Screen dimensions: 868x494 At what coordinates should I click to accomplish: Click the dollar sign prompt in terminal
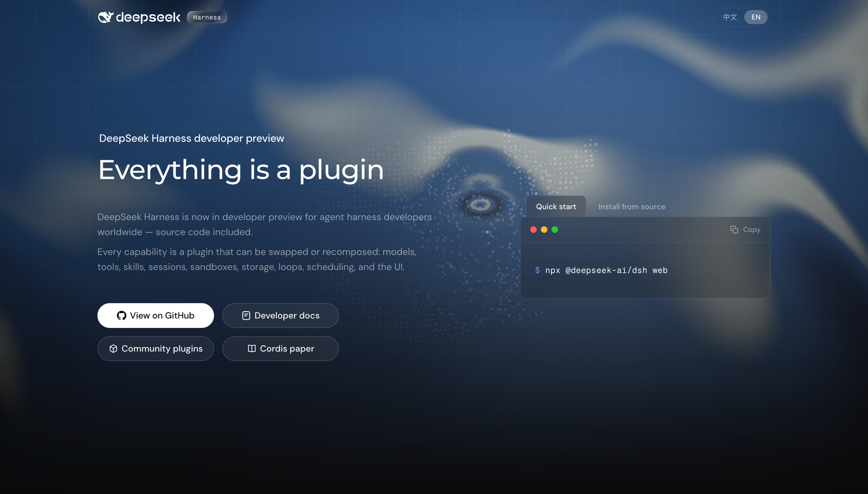[x=537, y=270]
